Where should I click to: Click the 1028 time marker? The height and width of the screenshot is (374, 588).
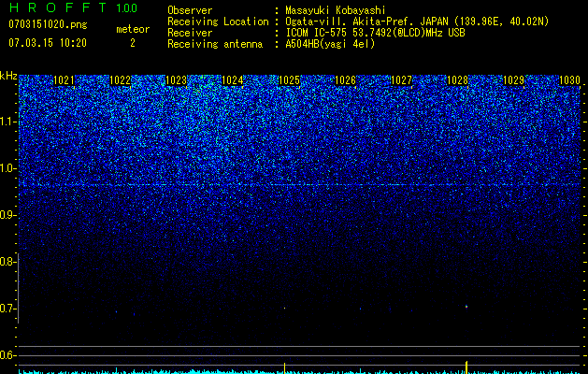point(457,80)
